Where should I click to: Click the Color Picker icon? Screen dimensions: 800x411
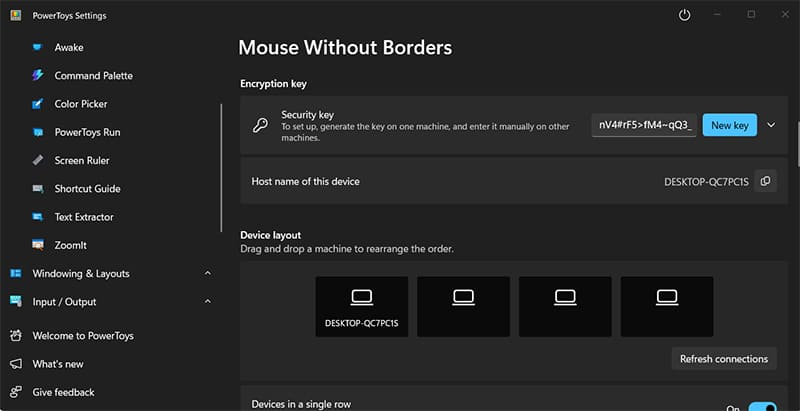point(38,104)
